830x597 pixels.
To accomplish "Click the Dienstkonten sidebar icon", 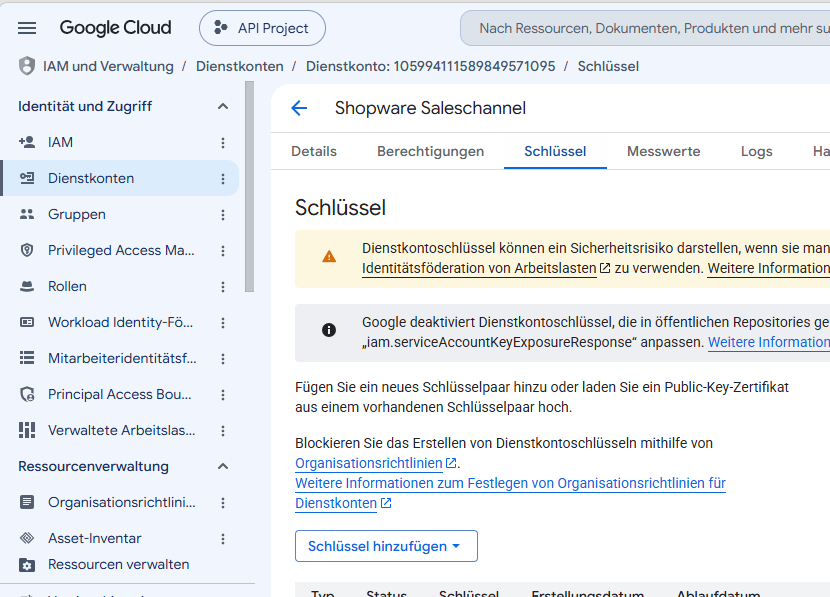I will tap(27, 178).
